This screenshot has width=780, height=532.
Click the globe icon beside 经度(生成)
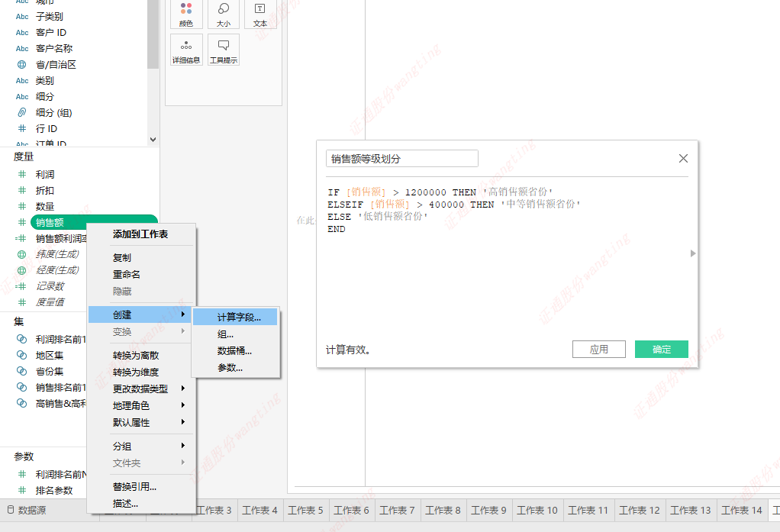point(22,270)
